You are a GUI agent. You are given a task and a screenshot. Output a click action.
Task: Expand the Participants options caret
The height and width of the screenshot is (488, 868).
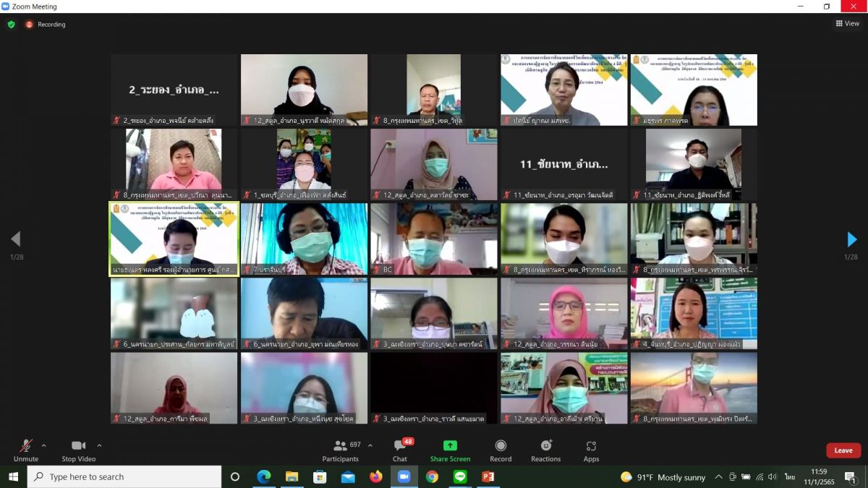(370, 445)
